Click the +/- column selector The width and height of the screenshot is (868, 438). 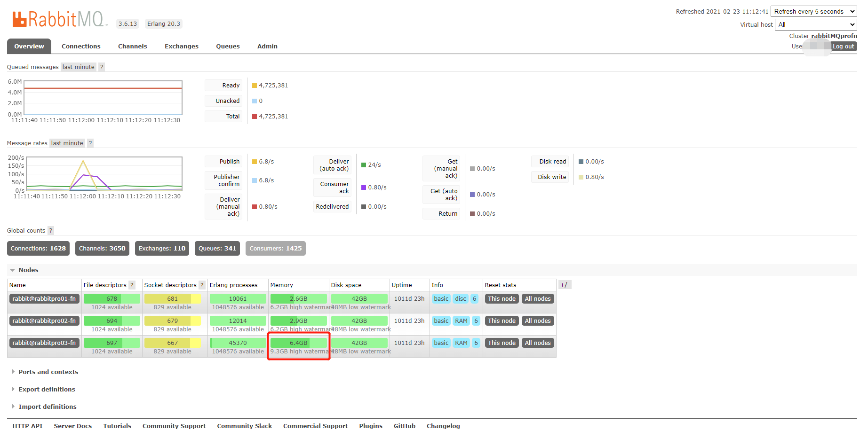565,285
